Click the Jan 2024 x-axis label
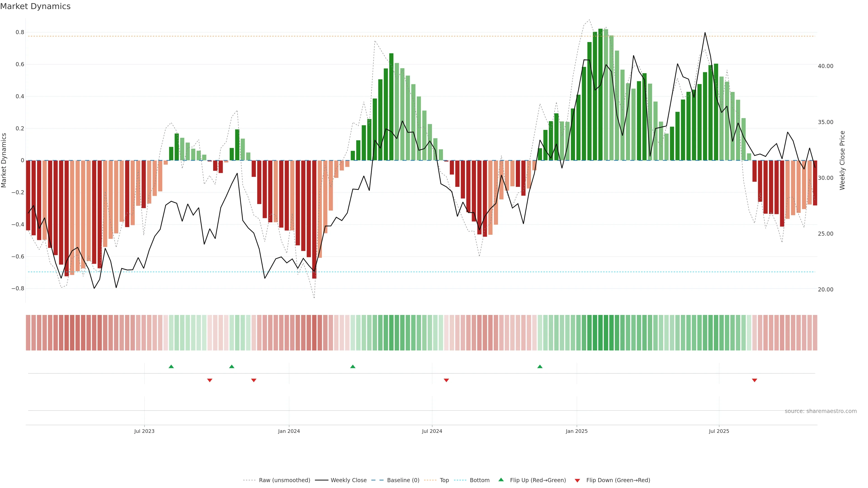The width and height of the screenshot is (868, 488). point(289,431)
